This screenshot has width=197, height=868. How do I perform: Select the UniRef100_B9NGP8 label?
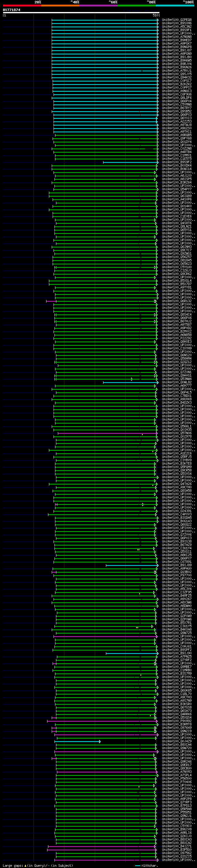coord(177,47)
